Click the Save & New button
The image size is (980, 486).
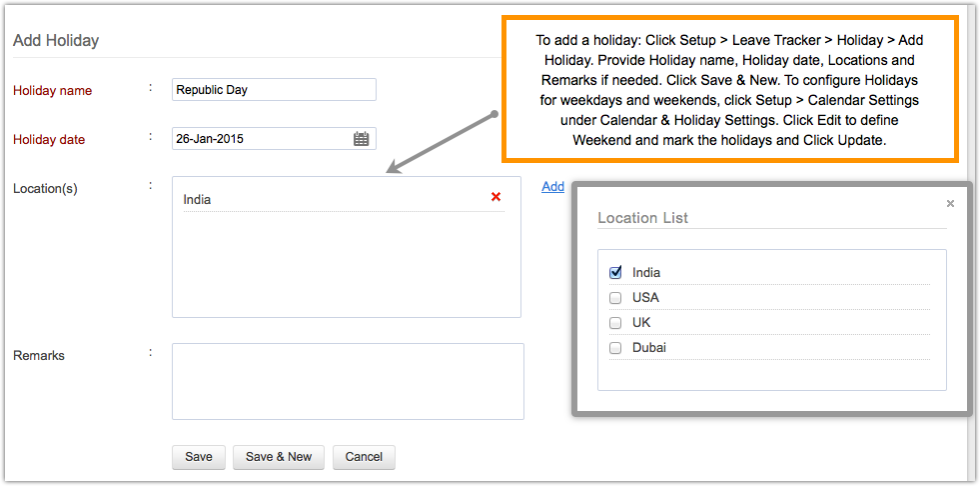click(279, 457)
